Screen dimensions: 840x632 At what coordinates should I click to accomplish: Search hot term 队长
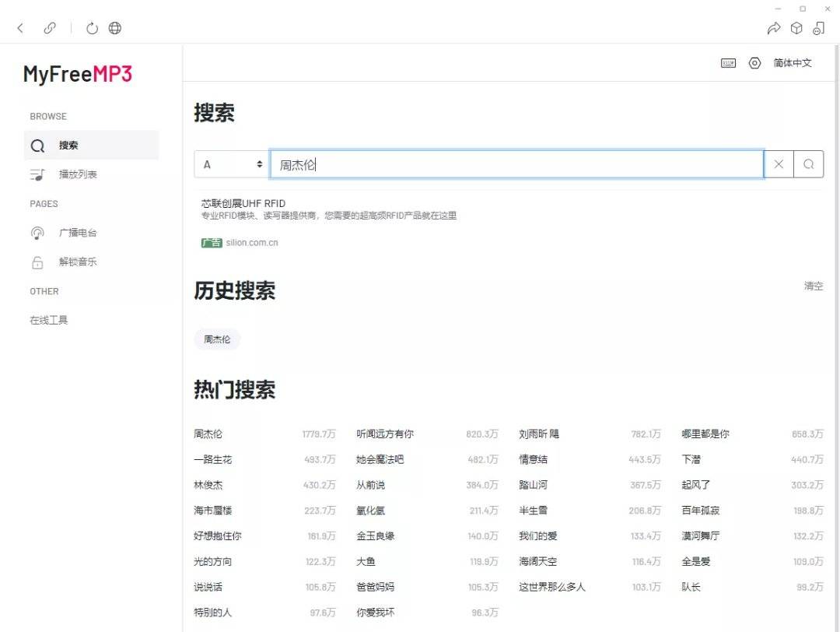click(691, 587)
